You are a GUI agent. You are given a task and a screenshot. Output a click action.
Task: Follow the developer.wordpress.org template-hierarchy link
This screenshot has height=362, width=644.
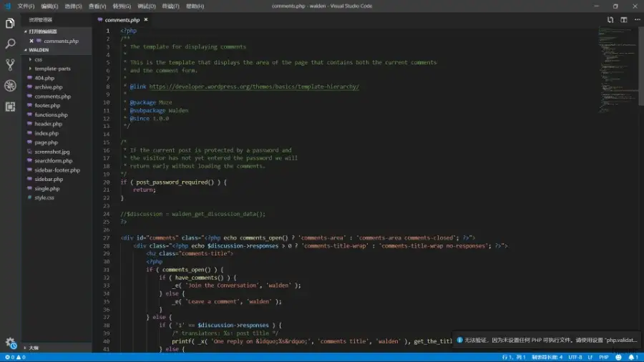tap(254, 87)
